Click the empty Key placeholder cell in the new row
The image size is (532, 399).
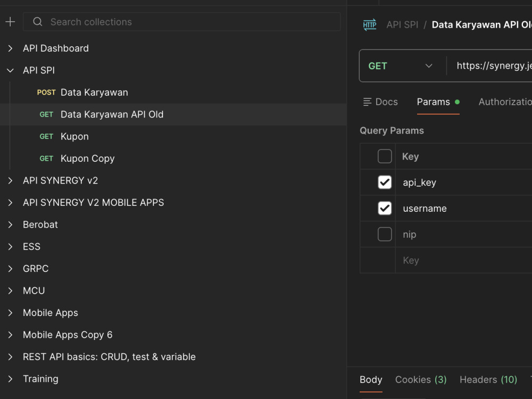pos(463,260)
